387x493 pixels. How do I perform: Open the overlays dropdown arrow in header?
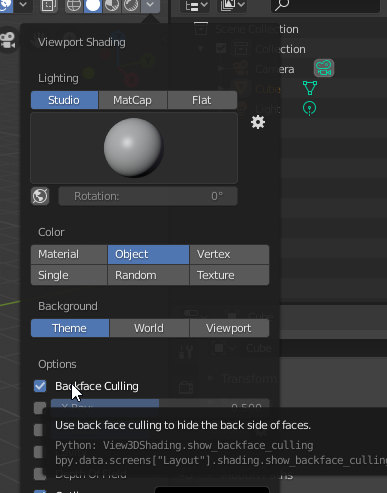click(x=23, y=5)
